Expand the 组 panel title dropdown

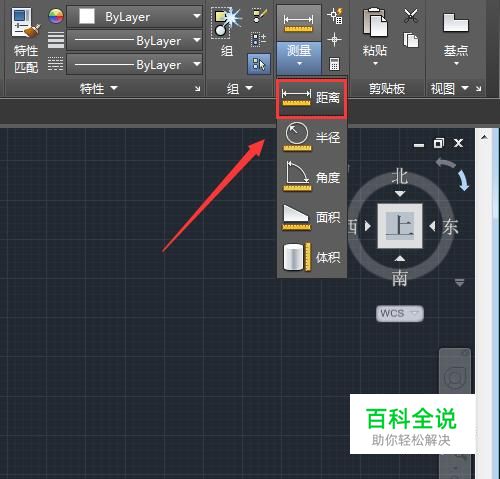240,89
